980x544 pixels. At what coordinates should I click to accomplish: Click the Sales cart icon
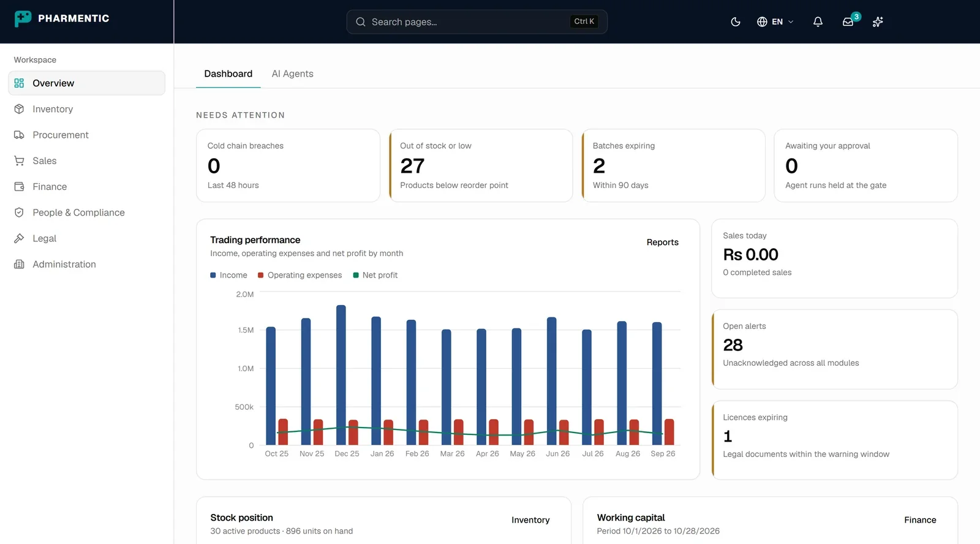[19, 161]
